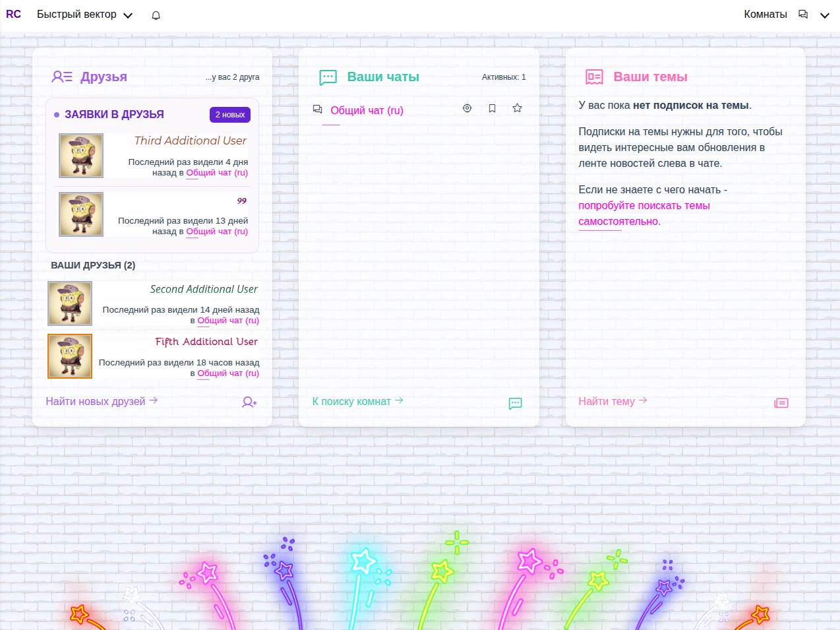This screenshot has width=840, height=630.
Task: Click попробуйте поискать темы самостоятельно link
Action: (644, 214)
